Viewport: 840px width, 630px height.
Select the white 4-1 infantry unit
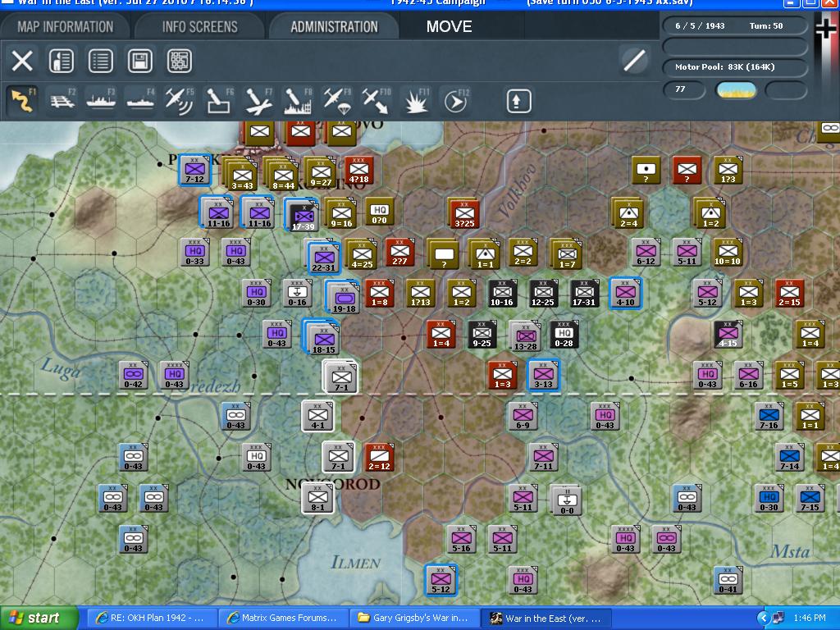tap(317, 416)
